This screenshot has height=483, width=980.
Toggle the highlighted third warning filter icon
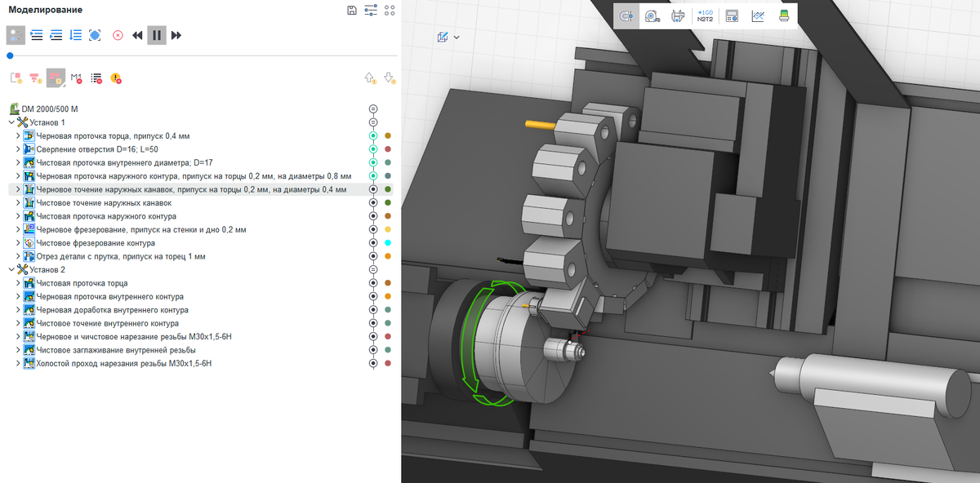[x=56, y=78]
